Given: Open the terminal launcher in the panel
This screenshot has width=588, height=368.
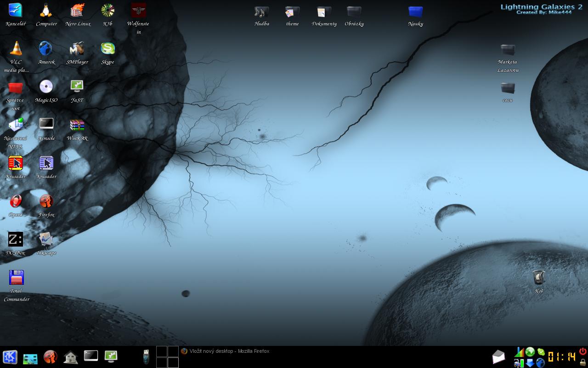Looking at the screenshot, I should (91, 356).
